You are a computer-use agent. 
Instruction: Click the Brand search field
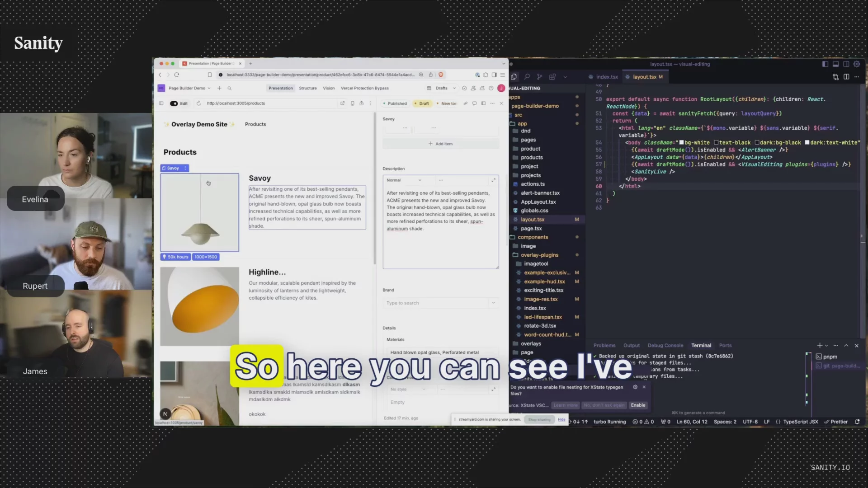tap(436, 303)
